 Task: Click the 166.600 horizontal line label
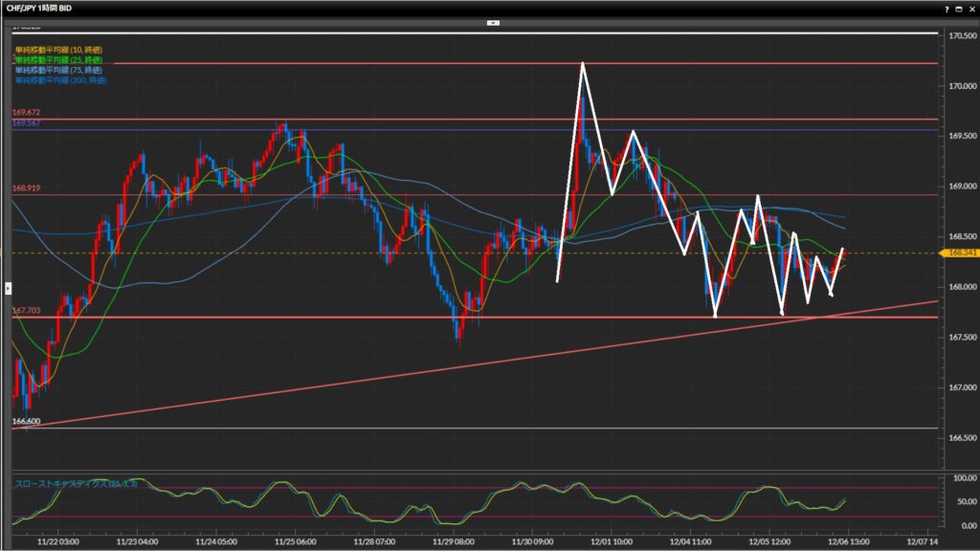(x=26, y=421)
